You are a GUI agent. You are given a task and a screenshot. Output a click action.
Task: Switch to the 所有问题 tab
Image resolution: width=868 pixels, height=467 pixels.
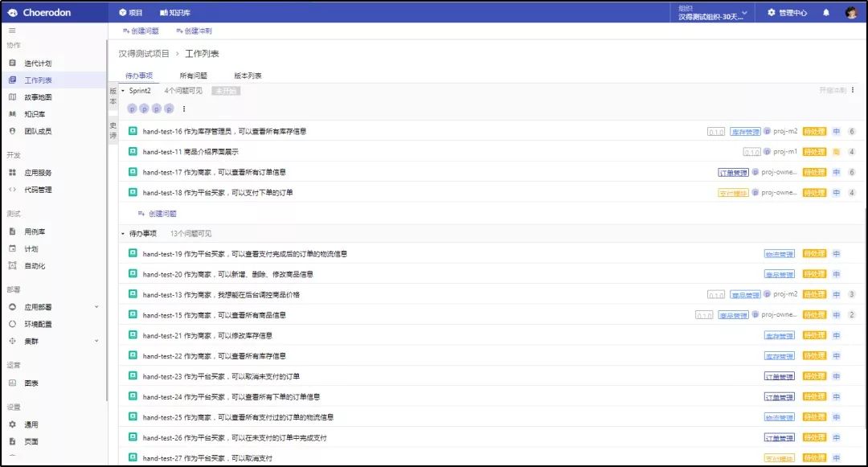pos(193,76)
